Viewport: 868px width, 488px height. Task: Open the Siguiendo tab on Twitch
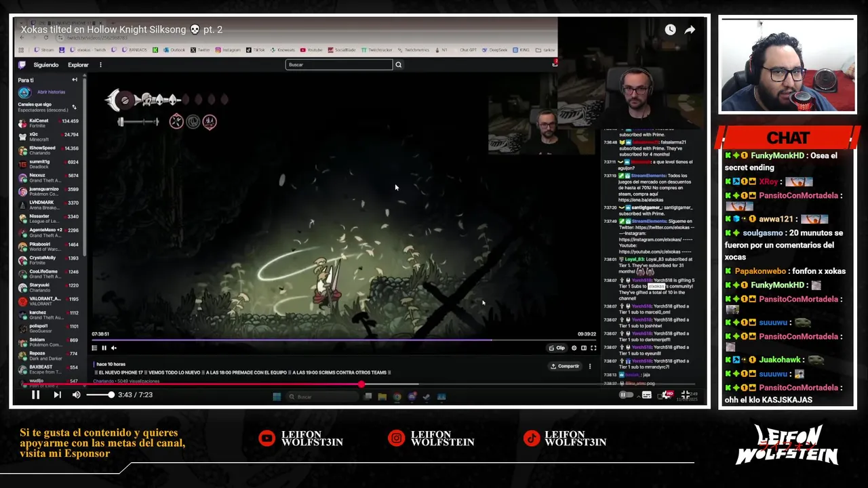pyautogui.click(x=46, y=65)
